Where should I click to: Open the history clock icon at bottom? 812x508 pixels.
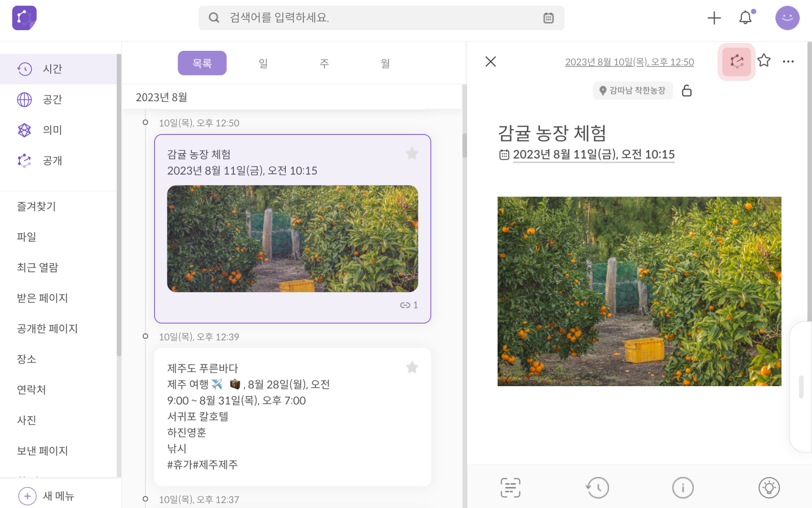(597, 487)
